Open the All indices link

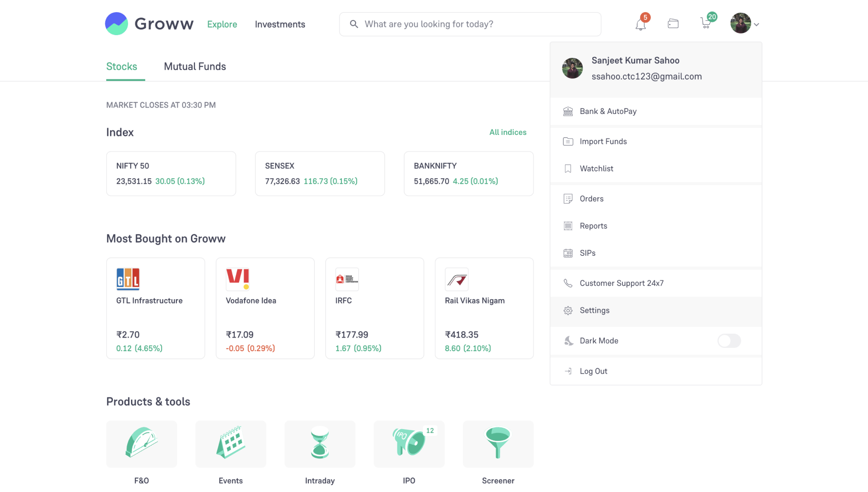[508, 132]
